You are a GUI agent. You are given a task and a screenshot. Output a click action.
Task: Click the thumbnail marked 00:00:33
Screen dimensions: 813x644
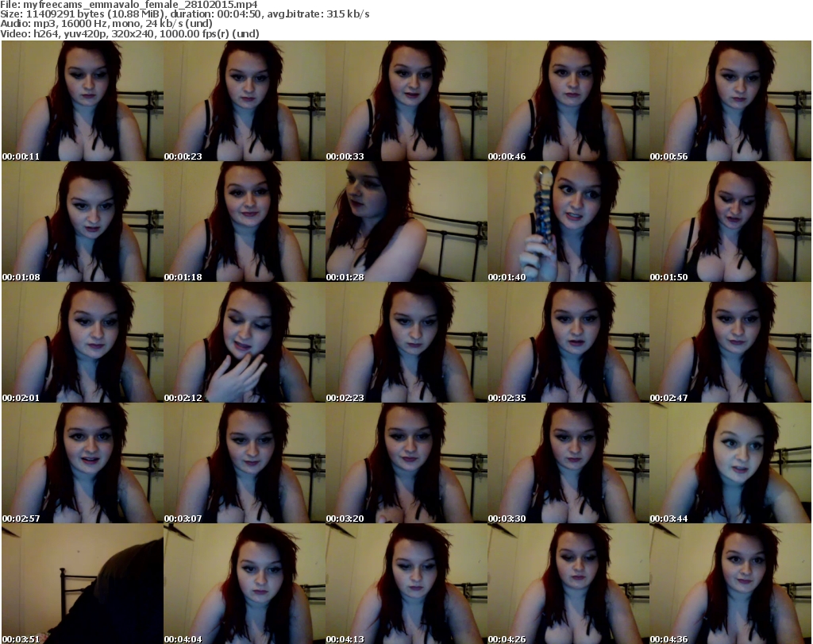pyautogui.click(x=406, y=101)
